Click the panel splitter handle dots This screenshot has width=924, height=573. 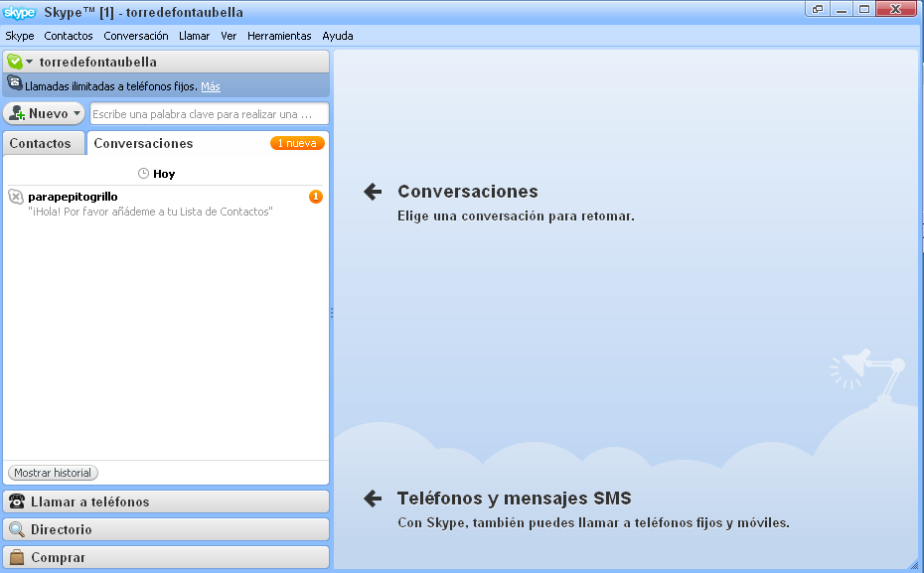[x=332, y=313]
